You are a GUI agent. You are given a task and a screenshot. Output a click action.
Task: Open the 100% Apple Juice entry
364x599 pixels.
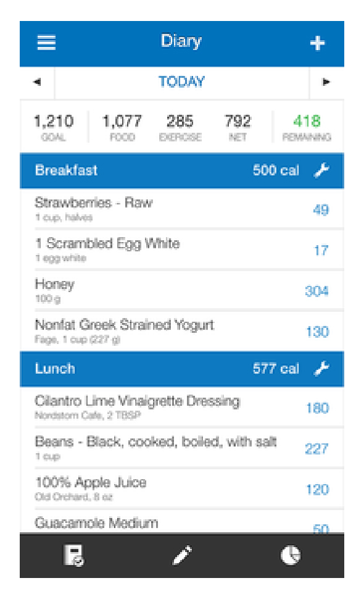[x=181, y=488]
